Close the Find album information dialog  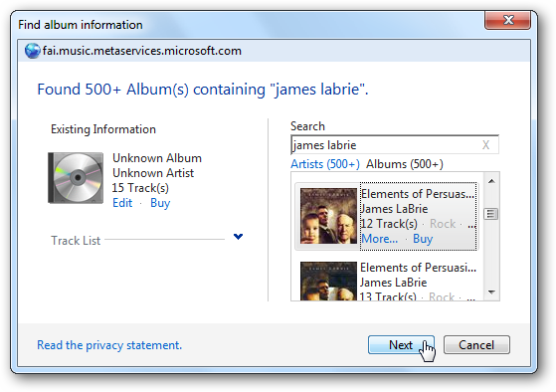click(508, 20)
